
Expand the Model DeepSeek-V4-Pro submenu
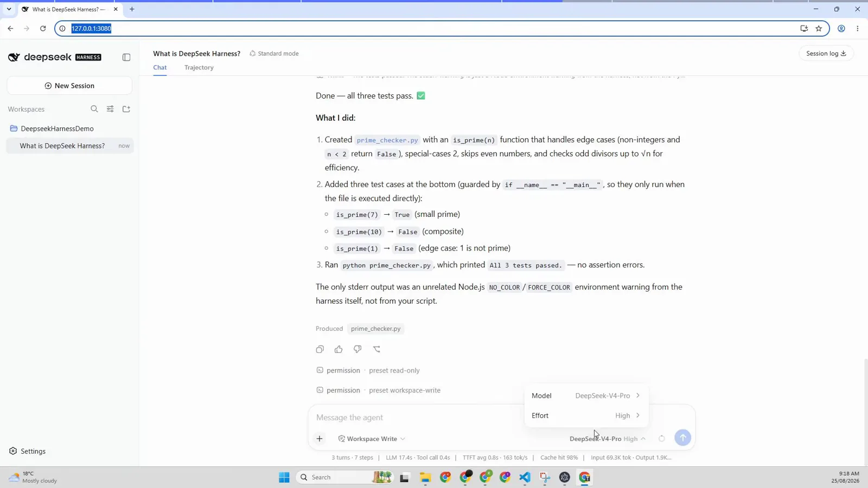coord(586,396)
